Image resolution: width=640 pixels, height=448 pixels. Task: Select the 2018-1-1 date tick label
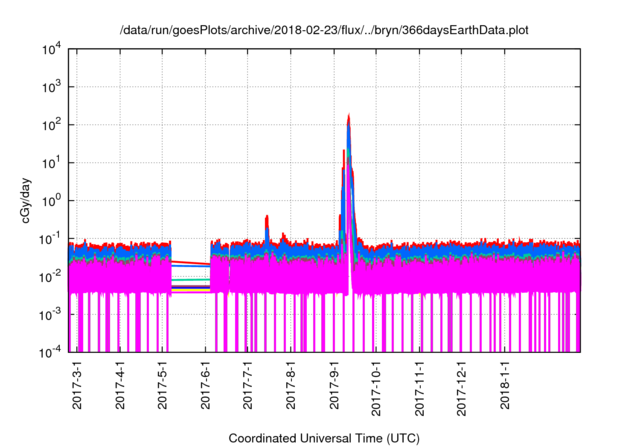(x=505, y=384)
